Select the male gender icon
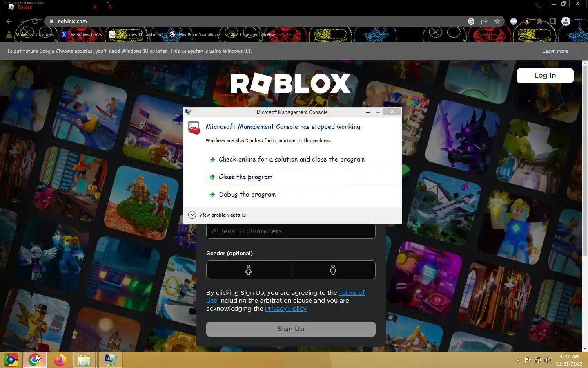 333,270
